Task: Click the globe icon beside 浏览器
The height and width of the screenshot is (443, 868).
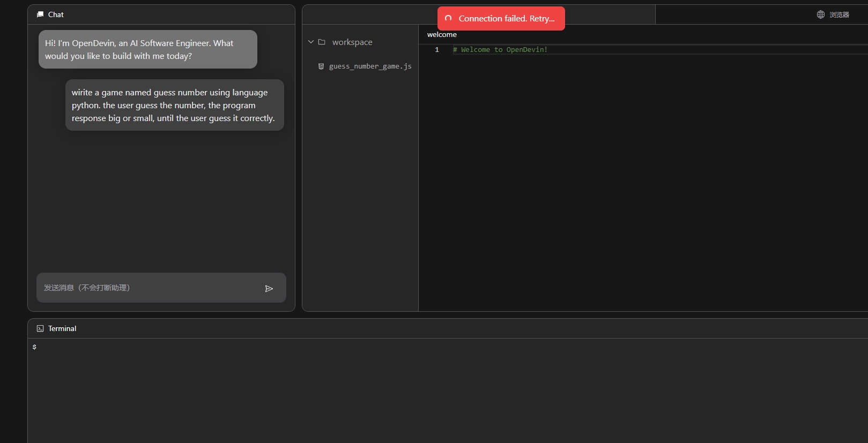Action: (821, 14)
